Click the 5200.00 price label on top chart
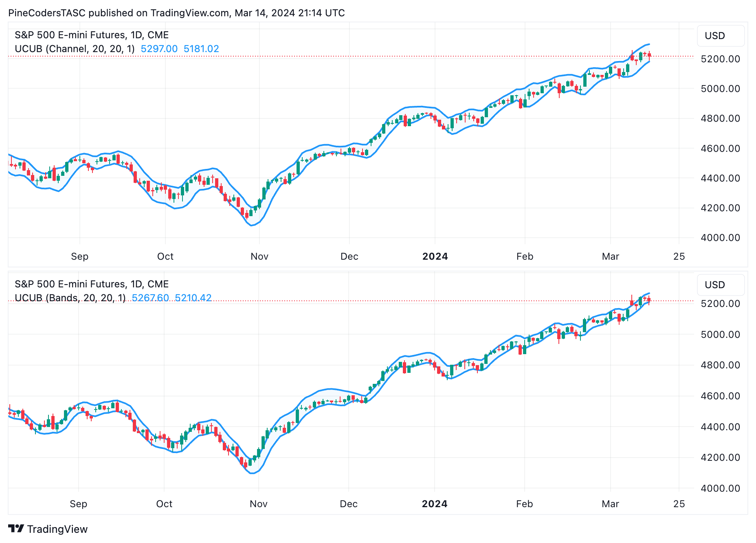 tap(720, 59)
